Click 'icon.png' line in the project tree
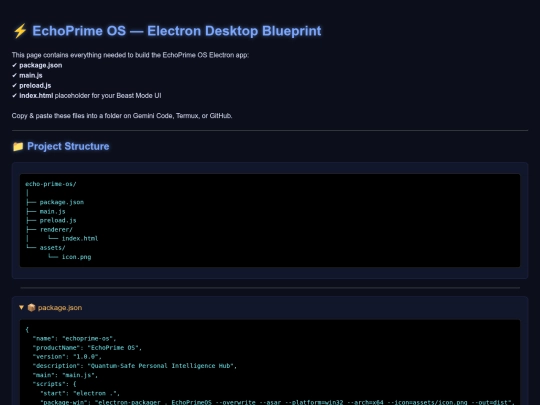The height and width of the screenshot is (405, 540). (76, 257)
